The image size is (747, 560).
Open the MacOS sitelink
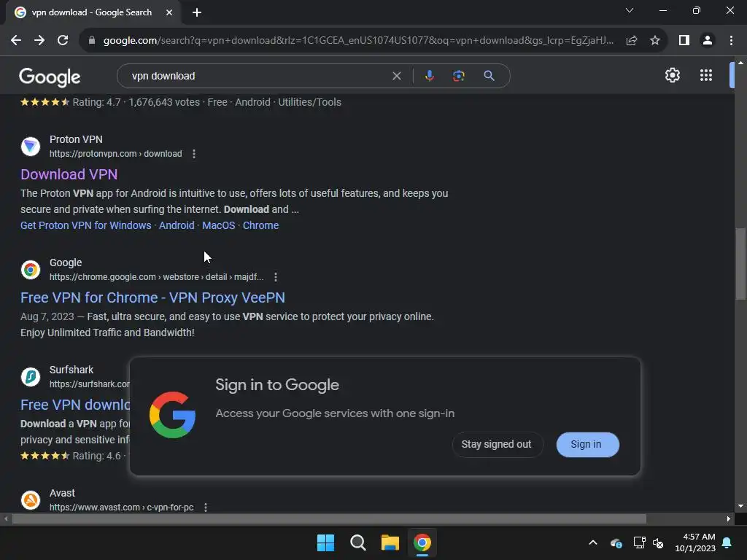219,225
